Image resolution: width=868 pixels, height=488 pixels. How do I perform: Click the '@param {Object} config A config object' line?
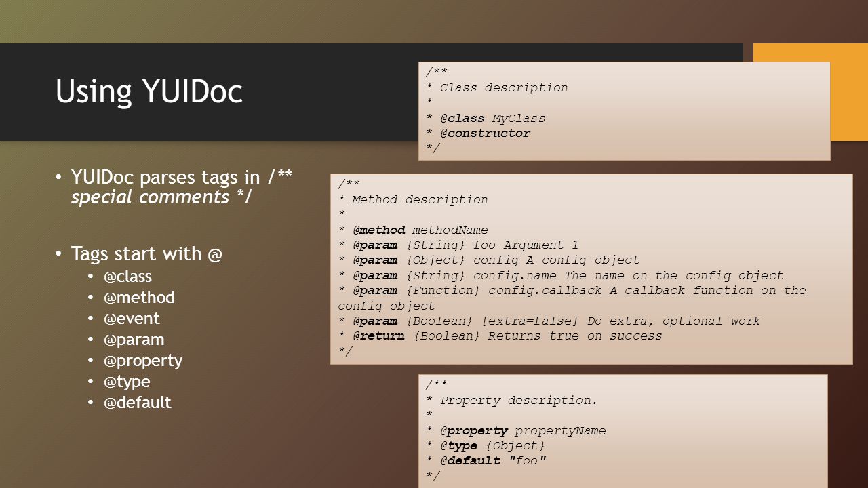pos(489,260)
